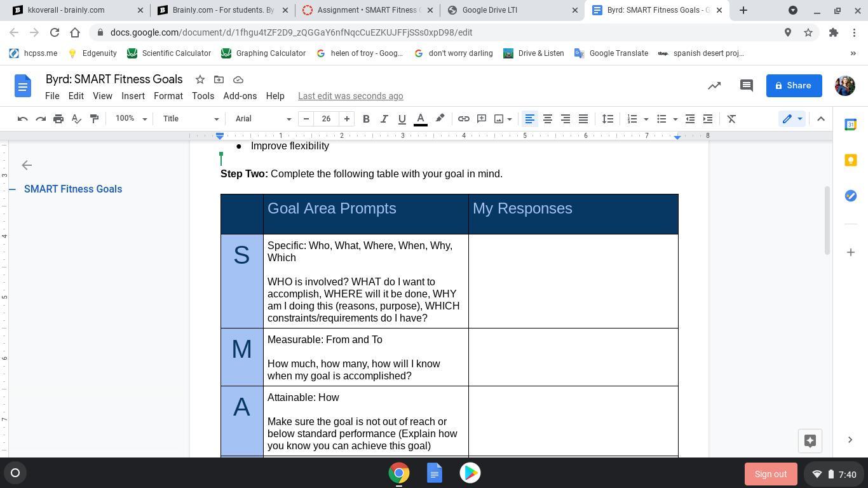868x488 pixels.
Task: Open the Edit menu
Action: pos(76,96)
